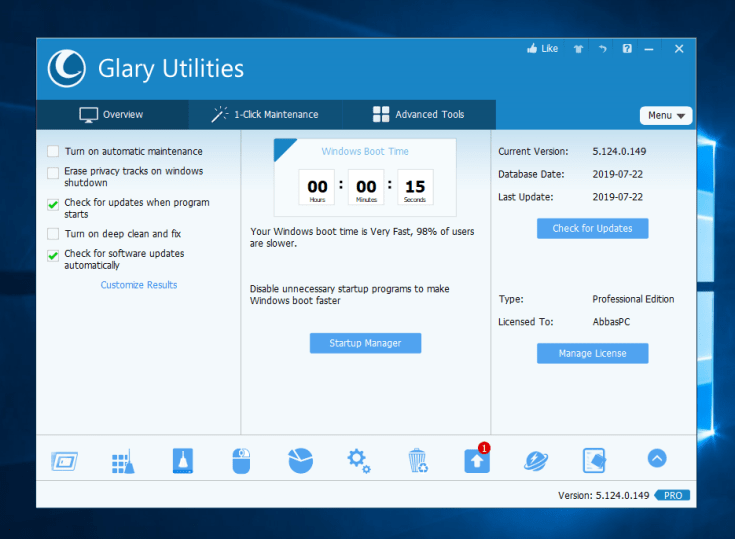Open the File Shredder document icon
This screenshot has width=735, height=539.
[x=594, y=460]
